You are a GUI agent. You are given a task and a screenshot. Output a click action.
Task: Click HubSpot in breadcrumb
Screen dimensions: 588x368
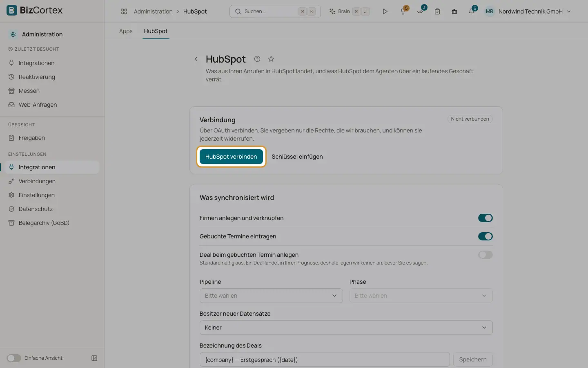[x=195, y=11]
